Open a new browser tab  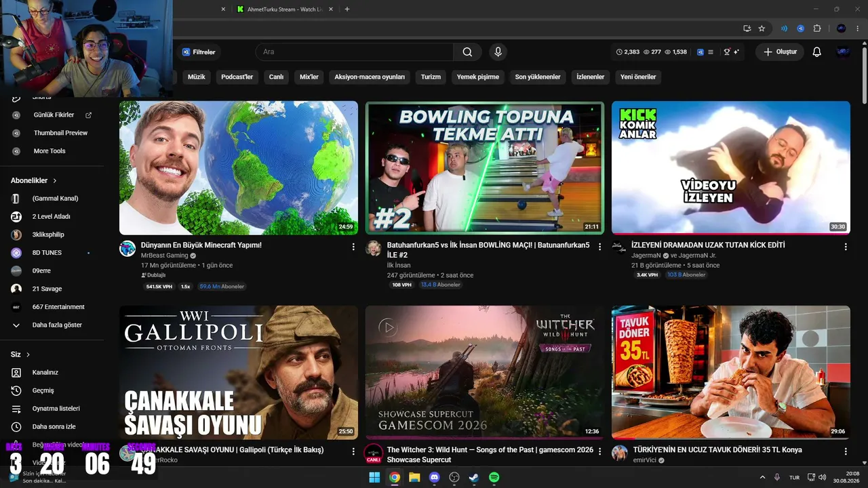[x=347, y=9]
